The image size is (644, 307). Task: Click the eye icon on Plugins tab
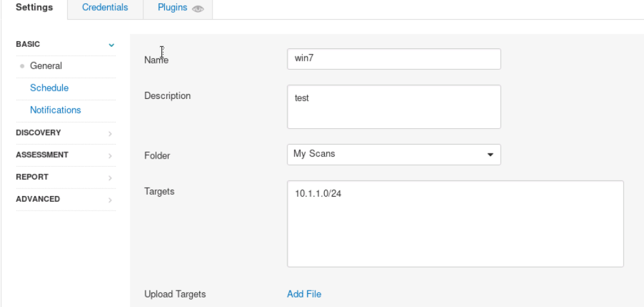198,9
